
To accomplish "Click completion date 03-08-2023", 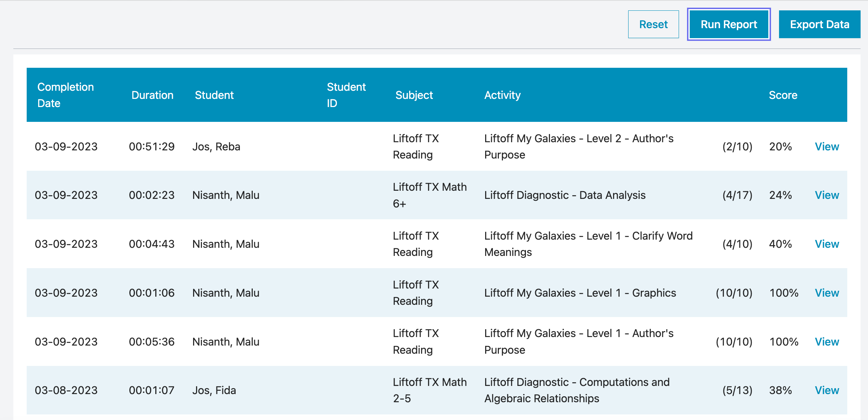I will coord(66,390).
